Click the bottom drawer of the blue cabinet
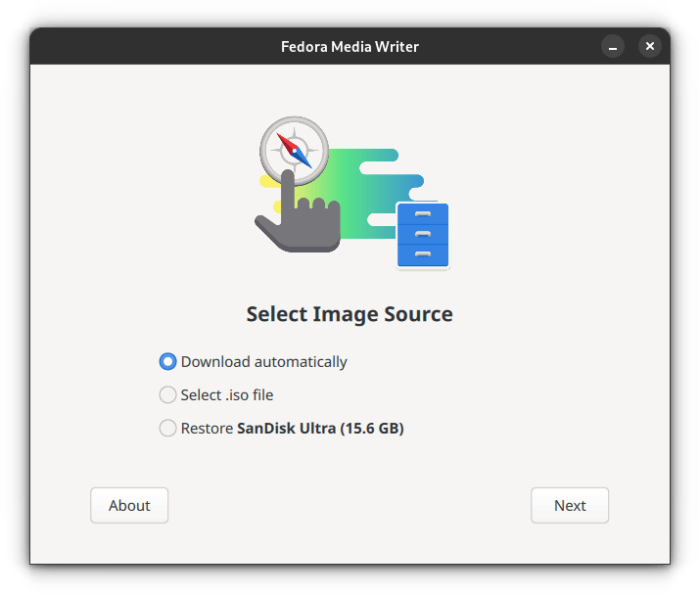Image resolution: width=700 pixels, height=596 pixels. 422,254
